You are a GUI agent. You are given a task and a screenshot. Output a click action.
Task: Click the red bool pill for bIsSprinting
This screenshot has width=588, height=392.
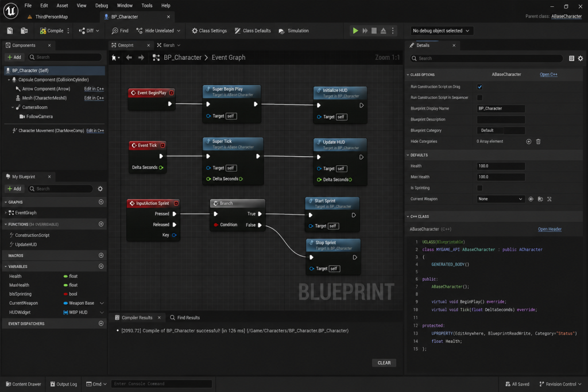[x=65, y=294]
